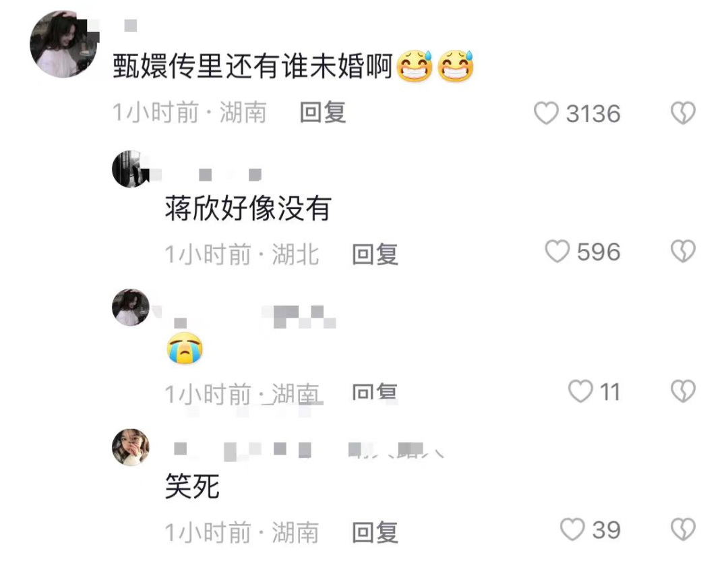The image size is (728, 580).
Task: Tap the crying face emoji comment
Action: click(x=185, y=348)
